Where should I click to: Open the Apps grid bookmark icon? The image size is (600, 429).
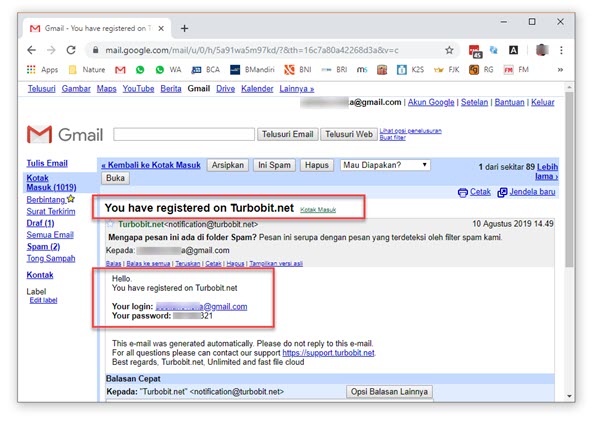pyautogui.click(x=31, y=70)
